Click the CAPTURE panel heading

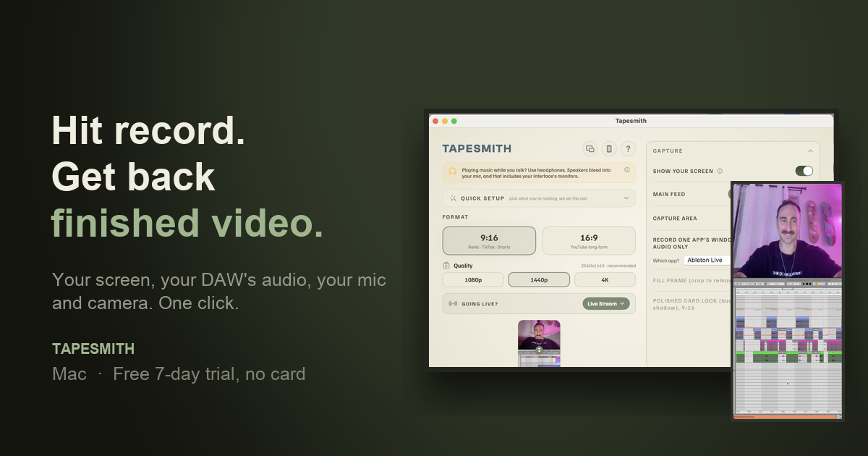(x=668, y=151)
